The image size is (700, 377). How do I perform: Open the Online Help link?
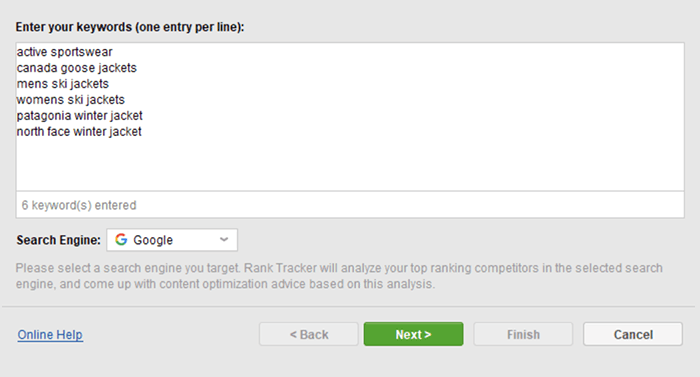[50, 335]
